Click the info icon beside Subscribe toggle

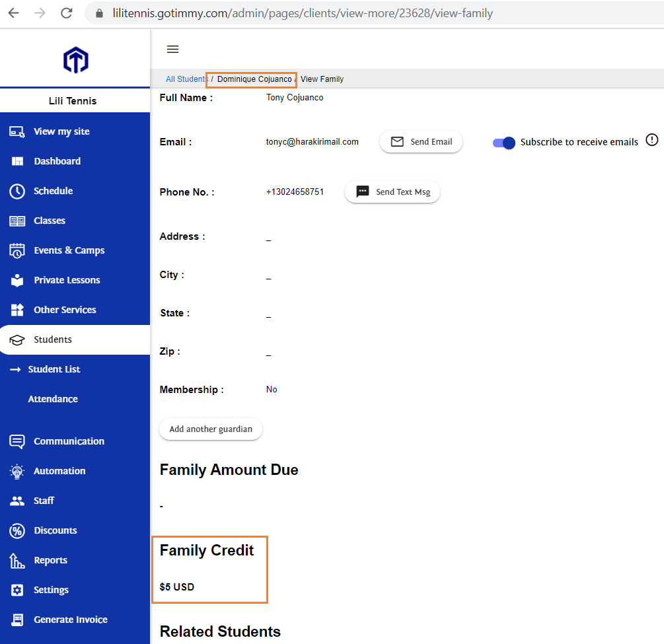(651, 140)
